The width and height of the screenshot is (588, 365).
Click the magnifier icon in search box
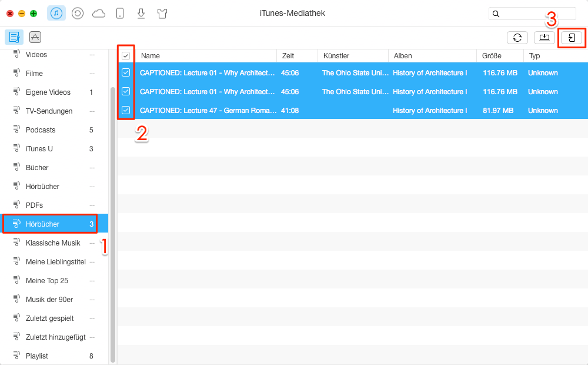tap(496, 14)
